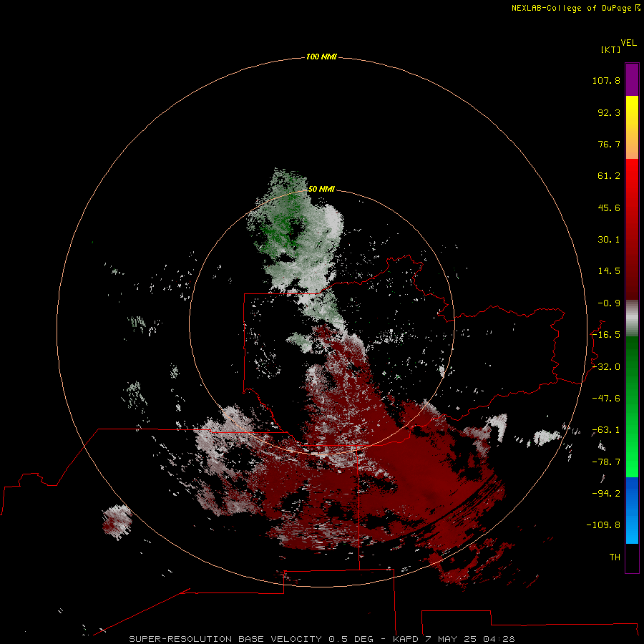Click the 61.2 legend value
This screenshot has height=644, width=644.
tap(609, 176)
